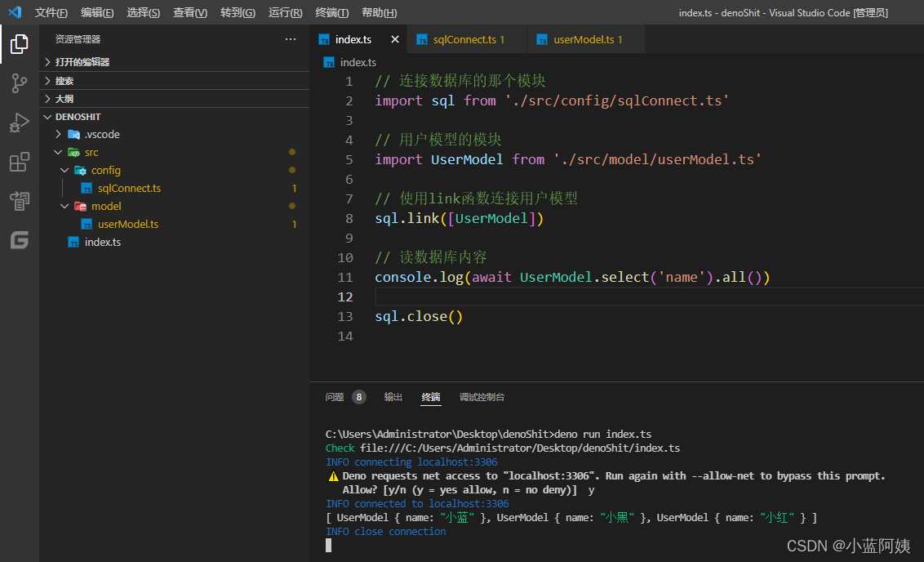
Task: Collapse the config folder chevron
Action: (64, 171)
